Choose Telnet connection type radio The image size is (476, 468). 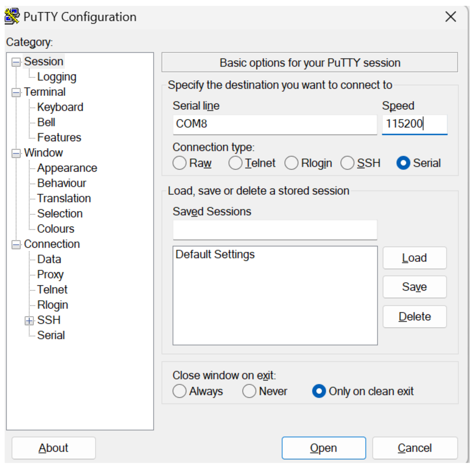(x=235, y=163)
